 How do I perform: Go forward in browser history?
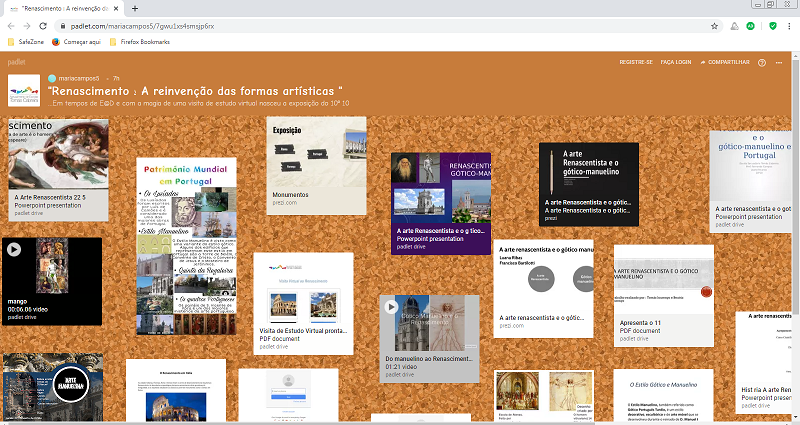coord(27,26)
